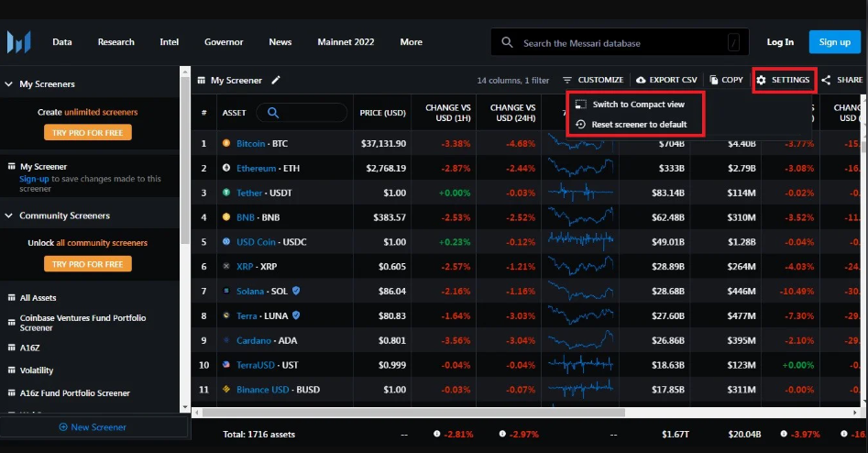This screenshot has width=868, height=453.
Task: Click the horizontal table scrollbar
Action: (x=413, y=413)
